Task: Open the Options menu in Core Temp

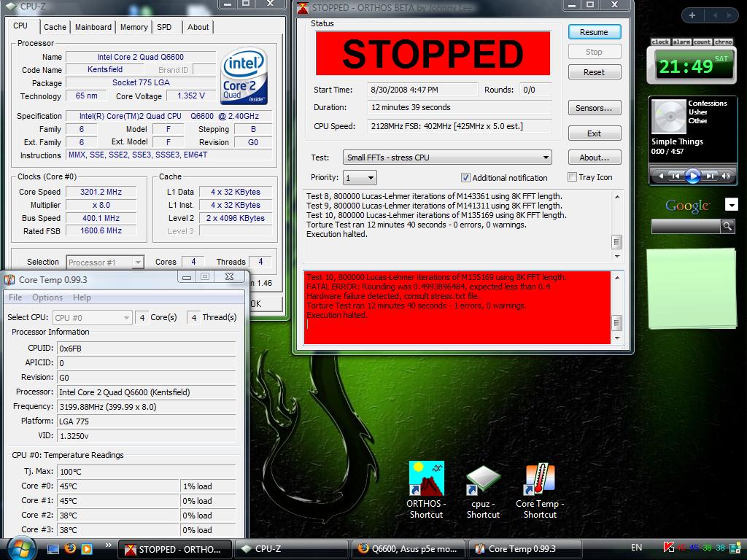Action: coord(47,297)
